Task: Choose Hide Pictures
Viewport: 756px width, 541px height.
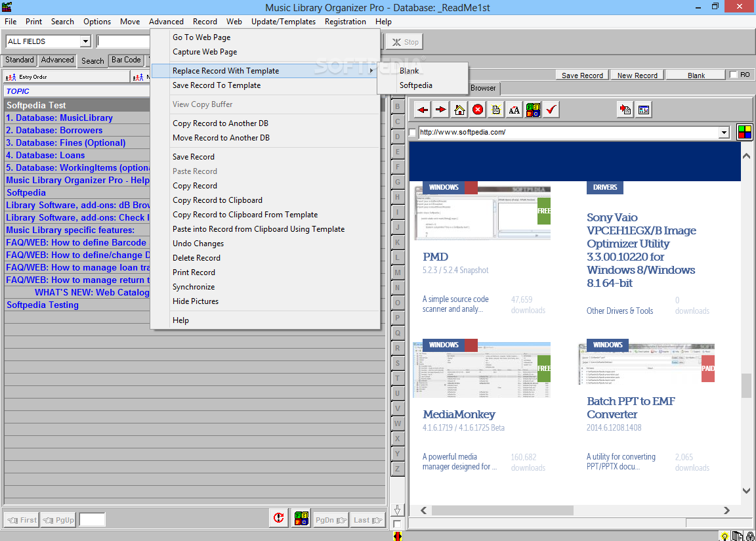Action: [x=196, y=301]
